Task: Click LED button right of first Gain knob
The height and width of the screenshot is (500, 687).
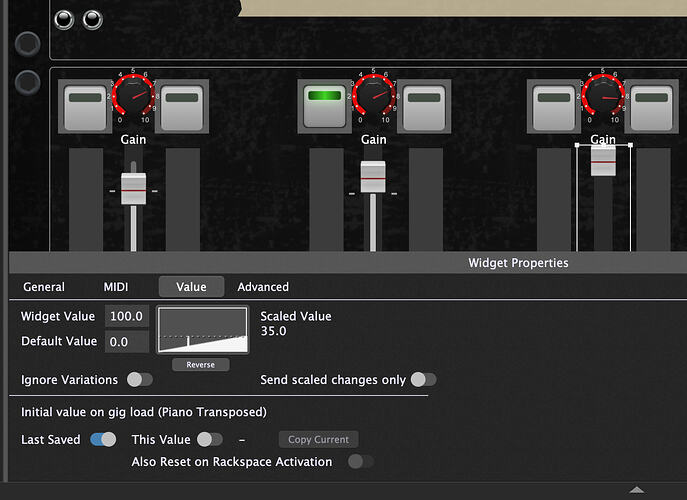Action: pyautogui.click(x=182, y=108)
